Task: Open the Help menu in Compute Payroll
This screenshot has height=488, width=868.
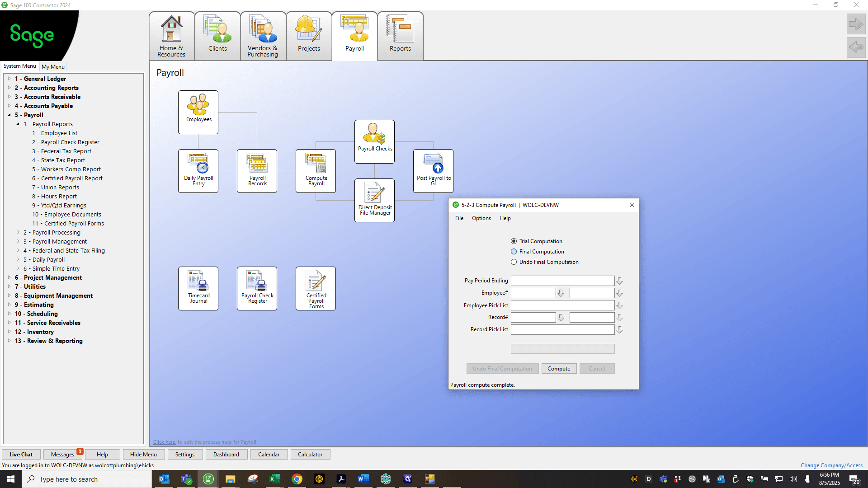Action: tap(505, 218)
